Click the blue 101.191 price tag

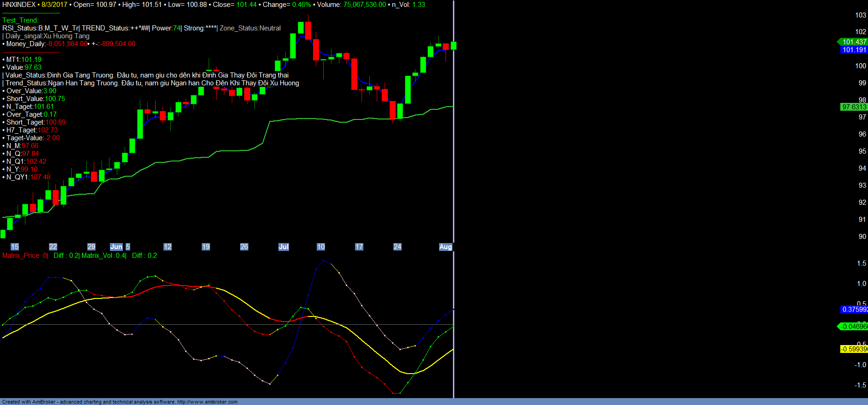pos(854,50)
